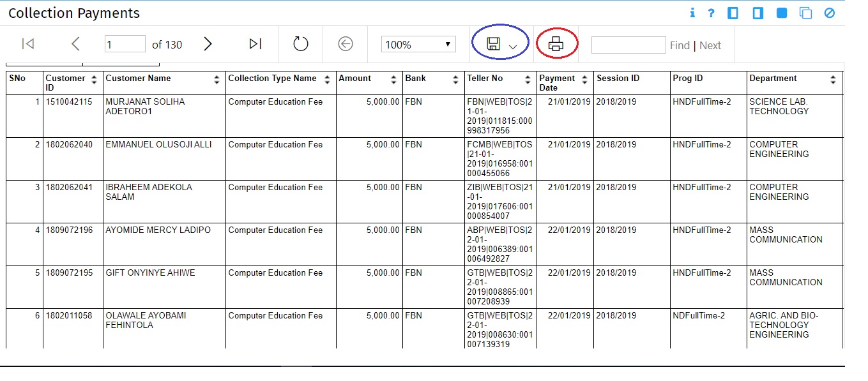Click the right panel layout icon

[x=758, y=13]
